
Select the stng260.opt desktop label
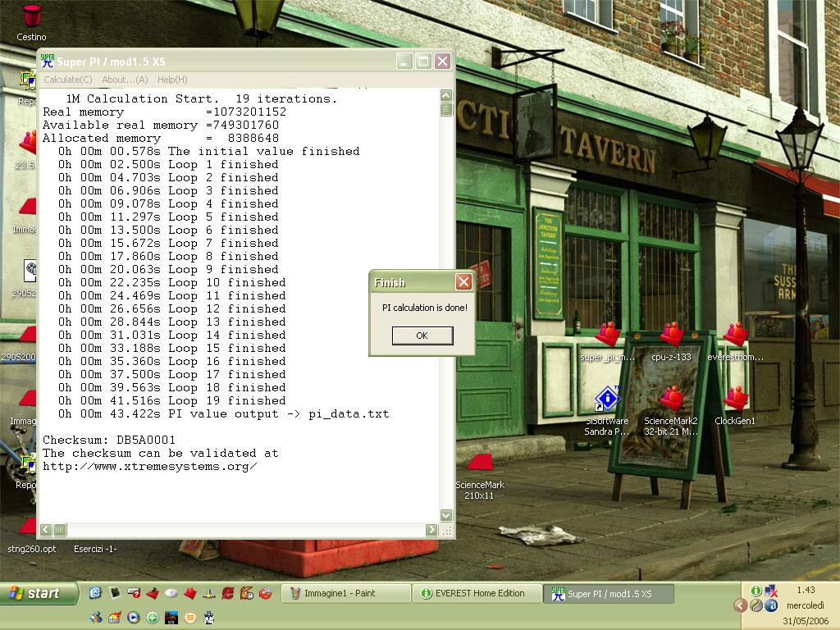point(32,549)
